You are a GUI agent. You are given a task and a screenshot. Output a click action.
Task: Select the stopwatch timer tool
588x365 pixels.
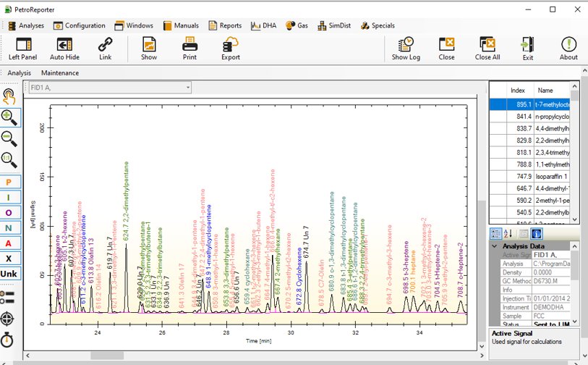[x=7, y=340]
